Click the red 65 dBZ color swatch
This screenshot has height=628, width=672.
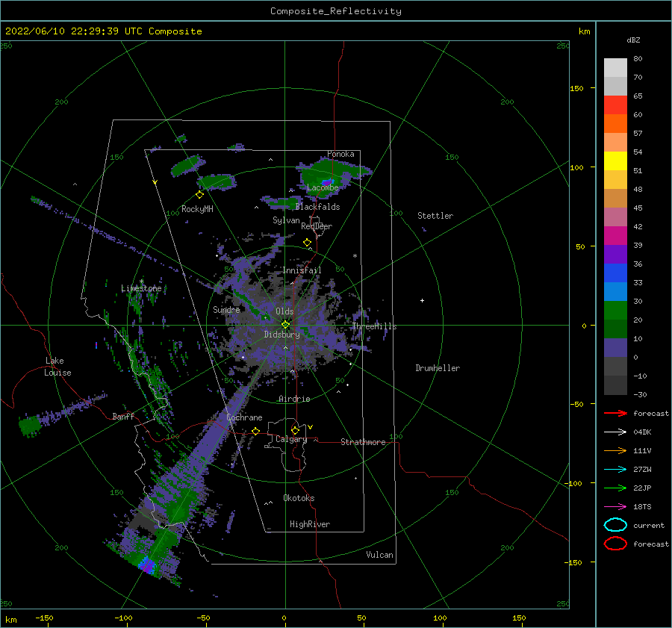[615, 105]
